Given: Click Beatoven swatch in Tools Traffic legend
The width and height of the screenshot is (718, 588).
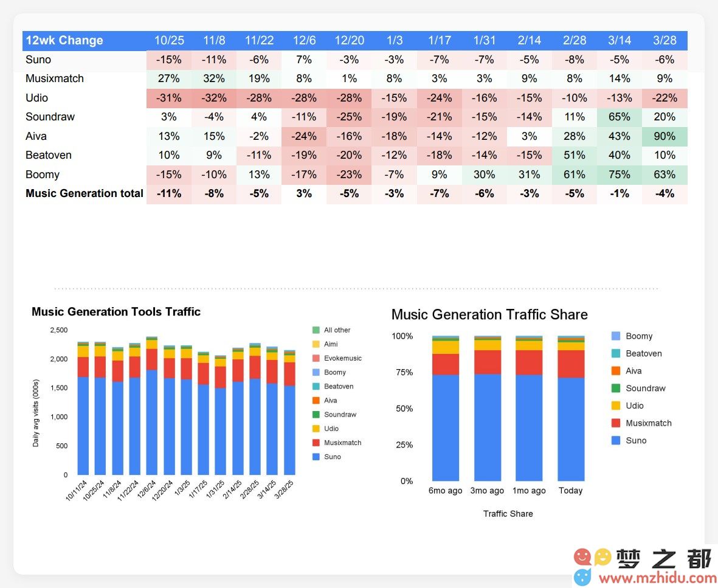Looking at the screenshot, I should 316,386.
